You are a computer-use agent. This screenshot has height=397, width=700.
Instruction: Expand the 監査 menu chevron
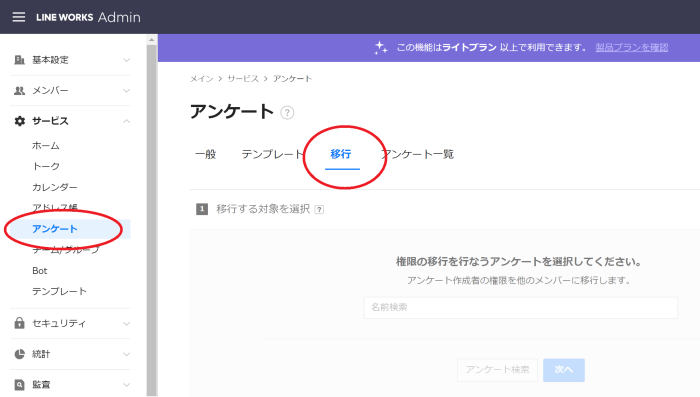126,384
